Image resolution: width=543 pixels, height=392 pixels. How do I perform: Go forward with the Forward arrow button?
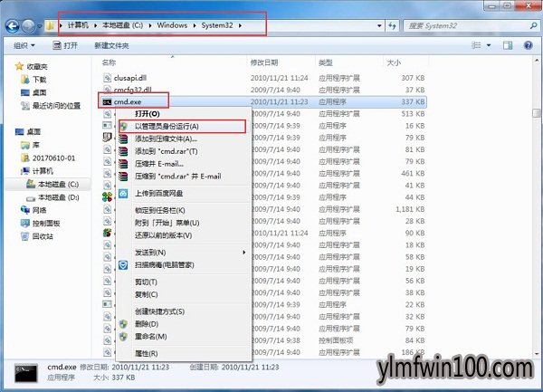coord(28,26)
